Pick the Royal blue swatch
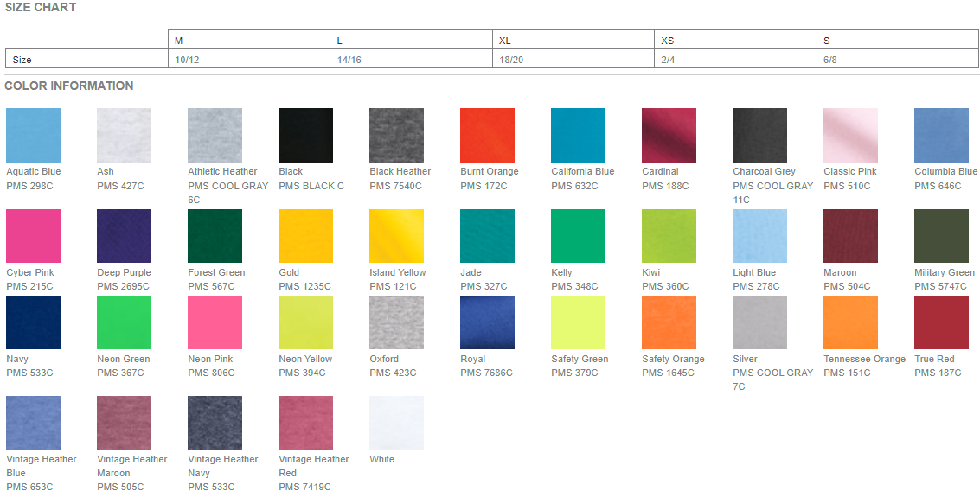 click(x=487, y=322)
